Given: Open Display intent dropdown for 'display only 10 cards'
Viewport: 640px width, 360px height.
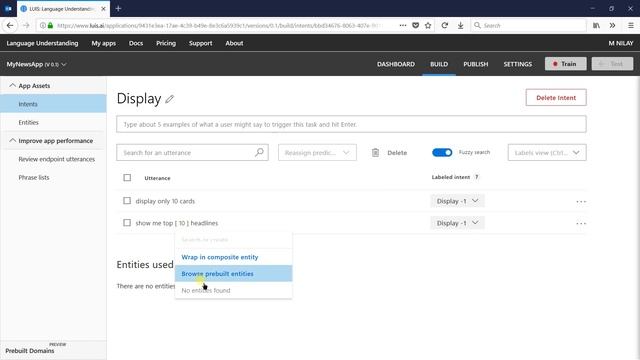Looking at the screenshot, I should click(x=457, y=201).
